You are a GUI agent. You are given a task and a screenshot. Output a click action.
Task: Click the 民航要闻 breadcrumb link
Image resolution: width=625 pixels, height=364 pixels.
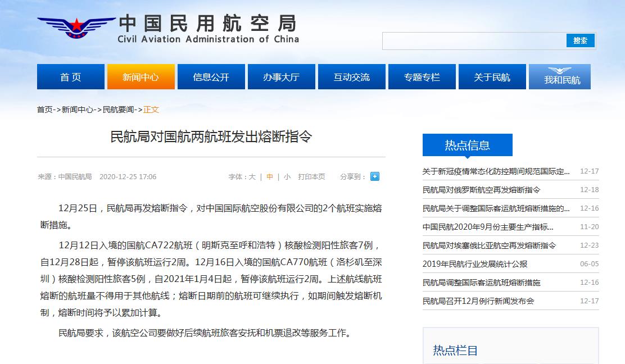[119, 110]
